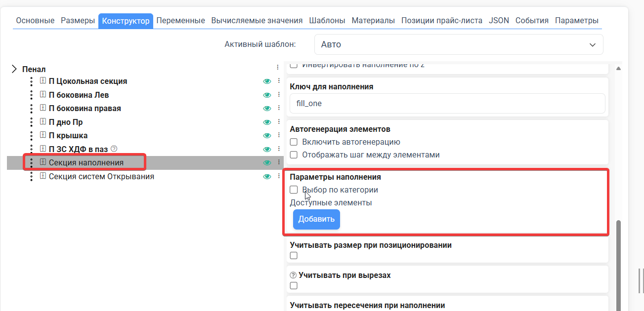The image size is (644, 311).
Task: Open the Позиции прайс-листа tab
Action: [x=442, y=21]
